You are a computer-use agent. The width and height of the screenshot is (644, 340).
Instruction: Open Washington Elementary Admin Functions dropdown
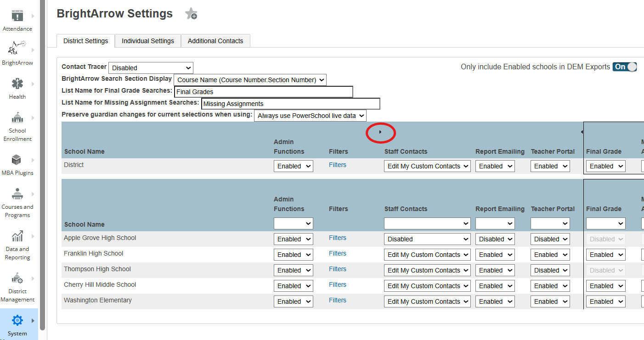(x=294, y=301)
